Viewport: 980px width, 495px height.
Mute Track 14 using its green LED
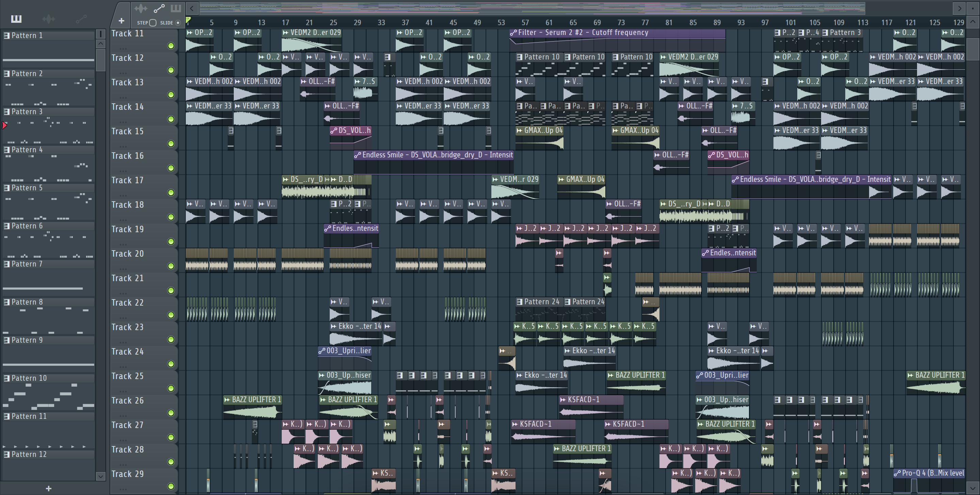tap(171, 119)
